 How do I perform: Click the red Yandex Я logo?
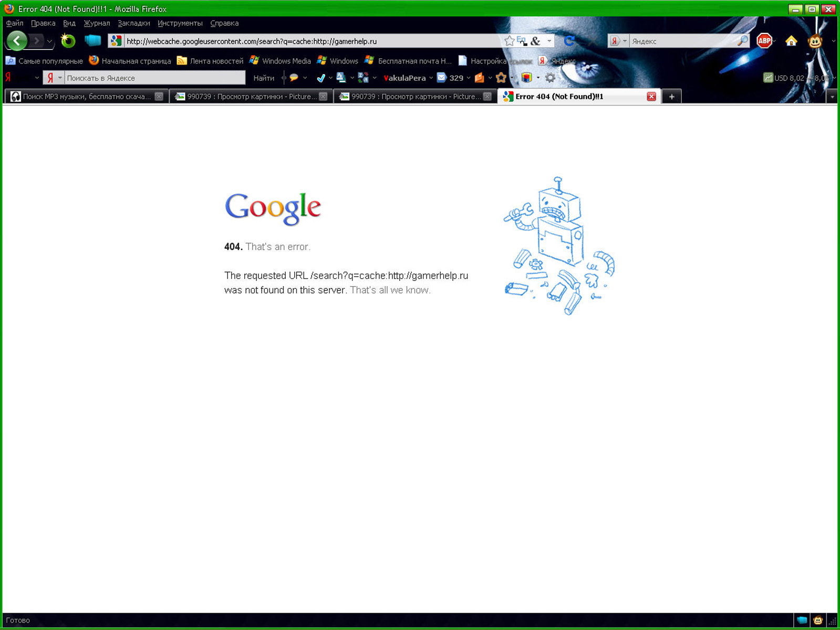[8, 78]
